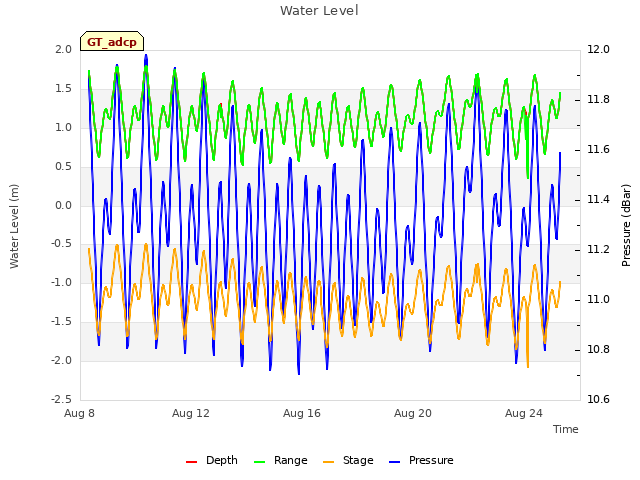
Task: Click the Aug 12 date tick label
Action: point(191,413)
